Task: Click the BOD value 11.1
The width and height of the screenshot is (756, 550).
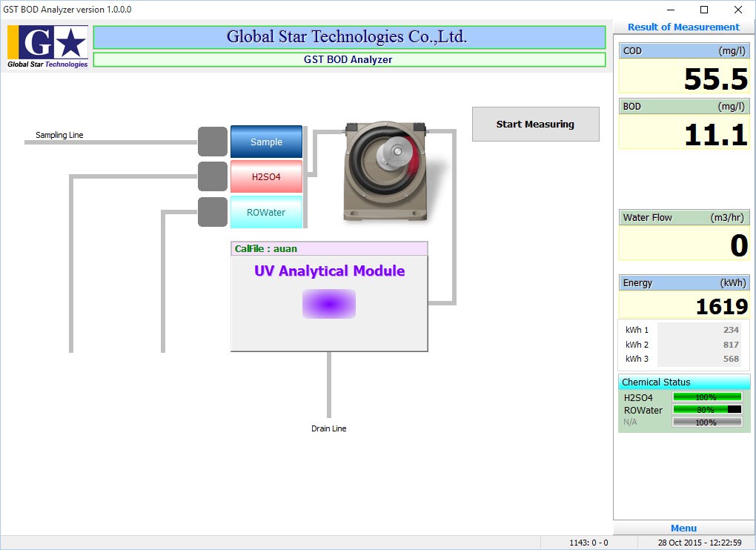Action: (x=716, y=134)
